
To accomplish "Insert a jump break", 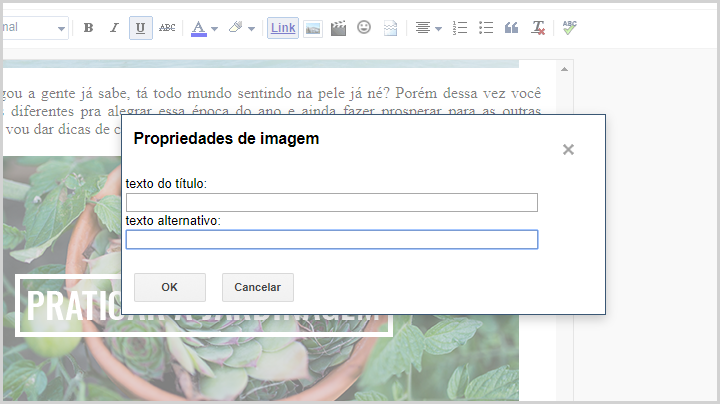I will [x=390, y=28].
